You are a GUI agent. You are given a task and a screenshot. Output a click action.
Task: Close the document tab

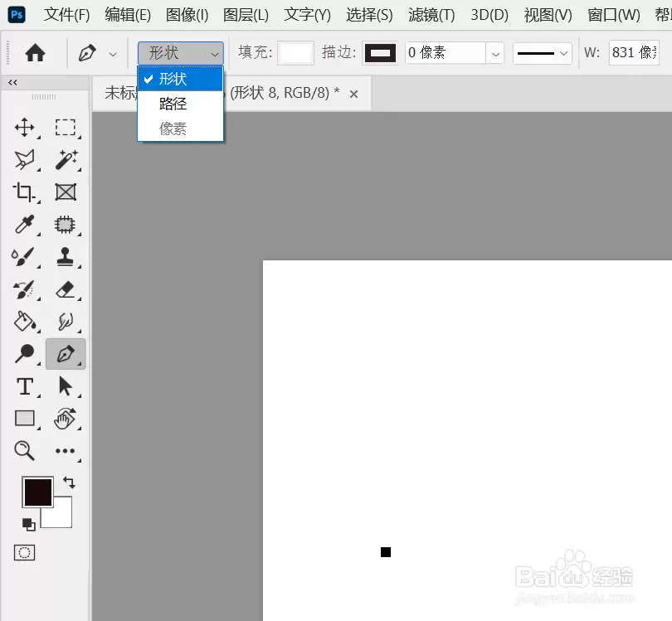point(353,94)
